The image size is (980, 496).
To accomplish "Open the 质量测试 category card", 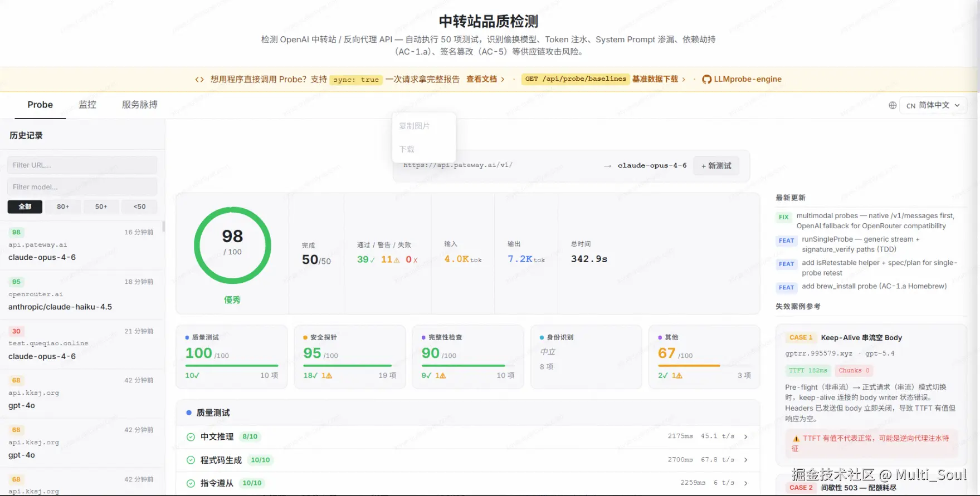I will (231, 357).
